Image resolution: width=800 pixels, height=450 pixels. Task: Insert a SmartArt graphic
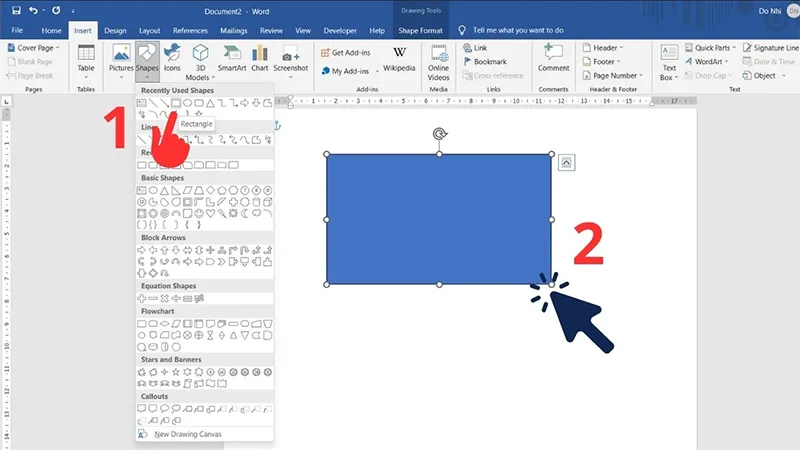tap(232, 59)
